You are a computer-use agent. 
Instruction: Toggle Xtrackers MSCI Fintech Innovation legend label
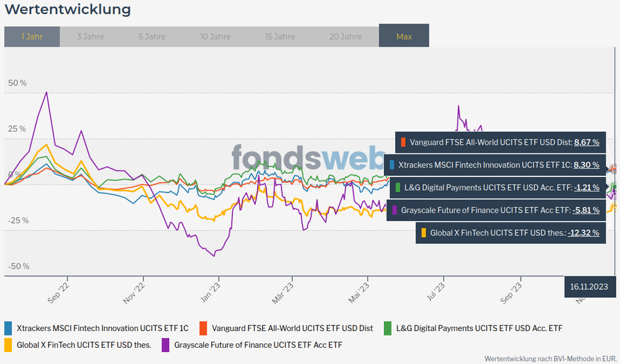point(103,328)
